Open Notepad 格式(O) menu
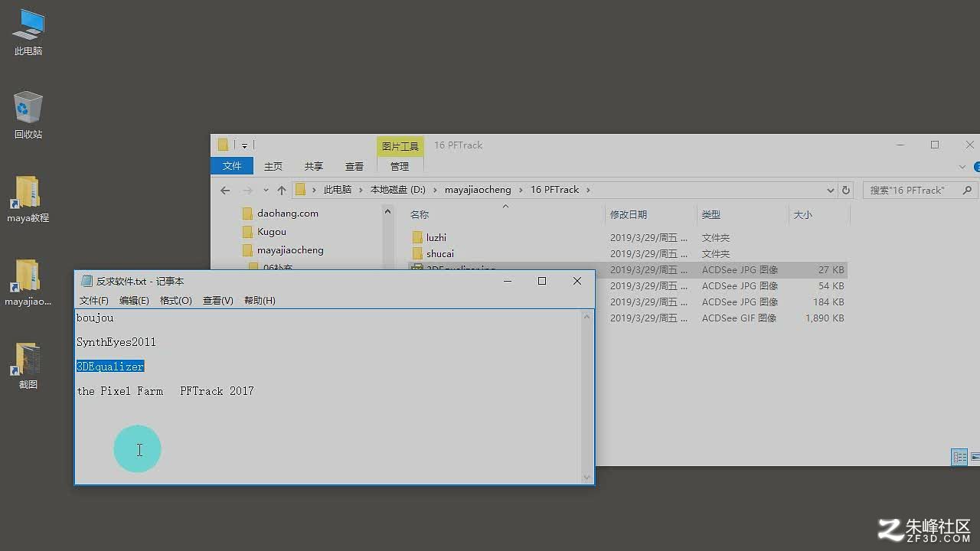980x551 pixels. pos(176,301)
